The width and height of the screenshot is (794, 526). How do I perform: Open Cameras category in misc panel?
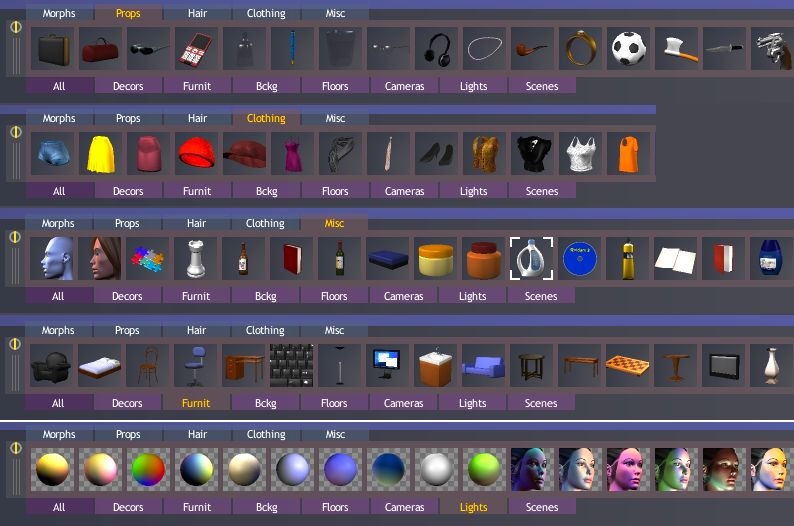coord(403,296)
